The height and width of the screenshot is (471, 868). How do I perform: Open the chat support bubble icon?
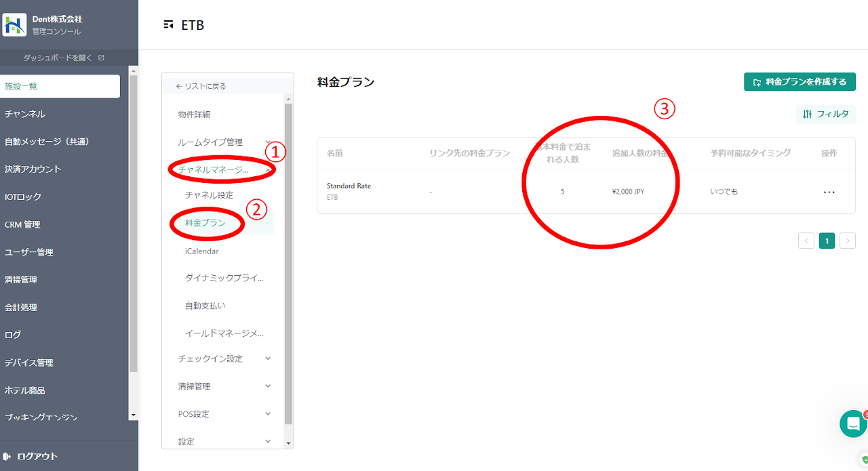click(852, 424)
